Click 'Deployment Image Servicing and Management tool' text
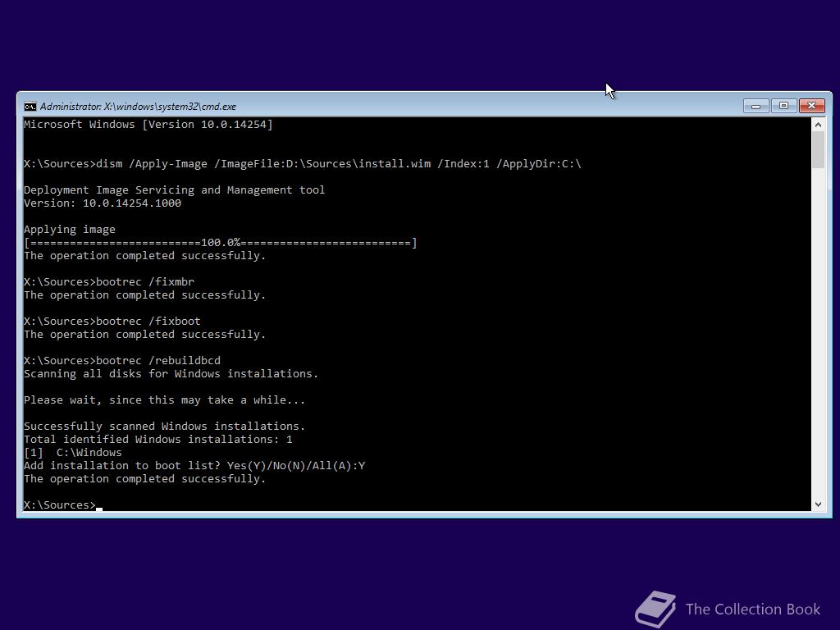 pos(174,190)
